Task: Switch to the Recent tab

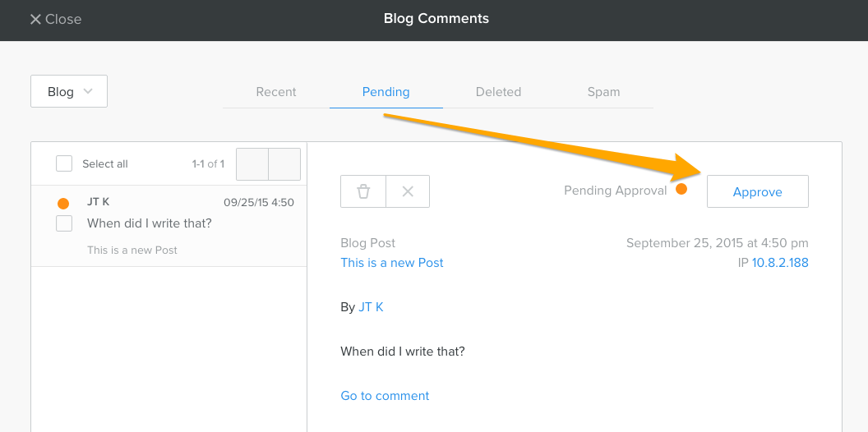Action: (275, 92)
